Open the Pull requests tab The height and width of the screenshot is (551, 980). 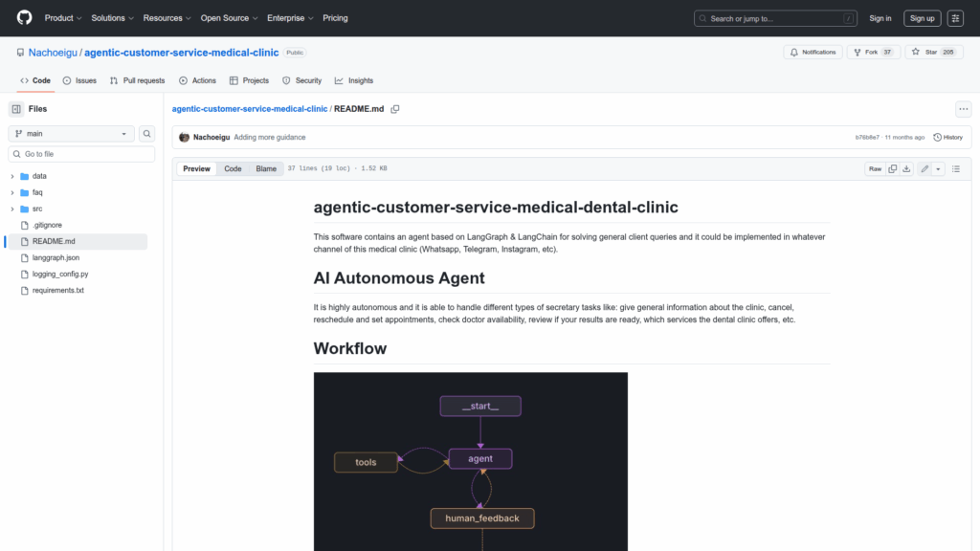[x=138, y=80]
